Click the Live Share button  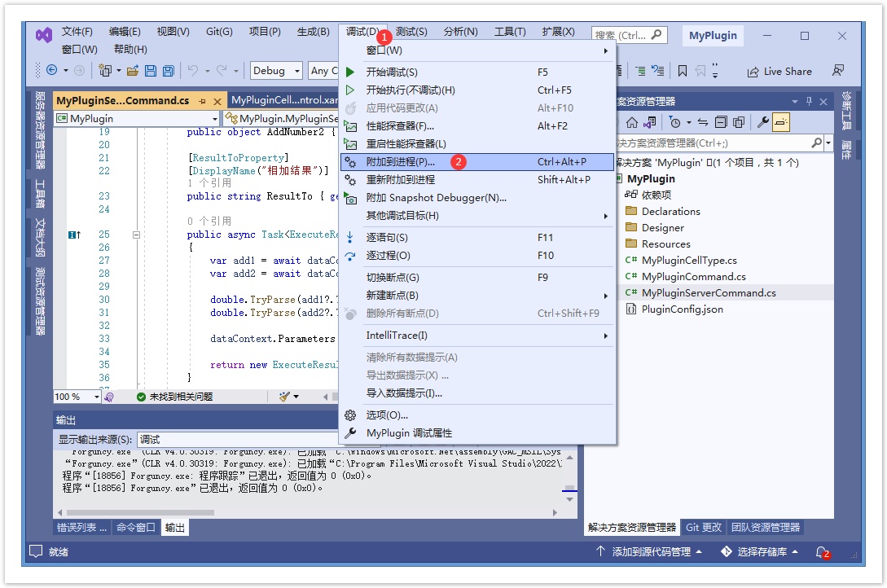pyautogui.click(x=779, y=72)
